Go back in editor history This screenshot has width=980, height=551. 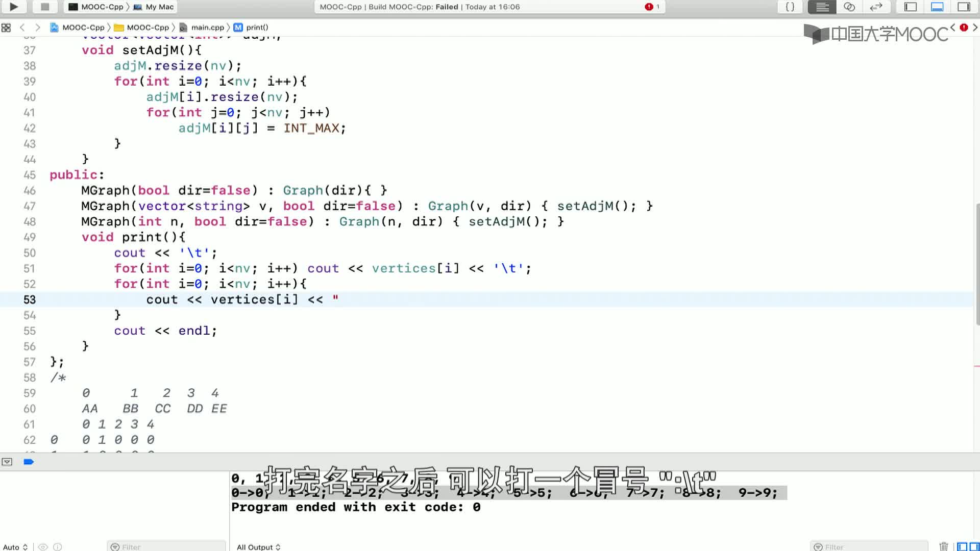(22, 28)
